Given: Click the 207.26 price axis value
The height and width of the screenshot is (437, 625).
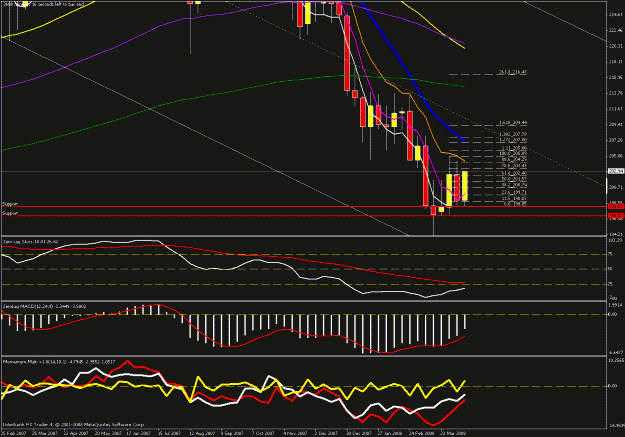Looking at the screenshot, I should [x=616, y=140].
